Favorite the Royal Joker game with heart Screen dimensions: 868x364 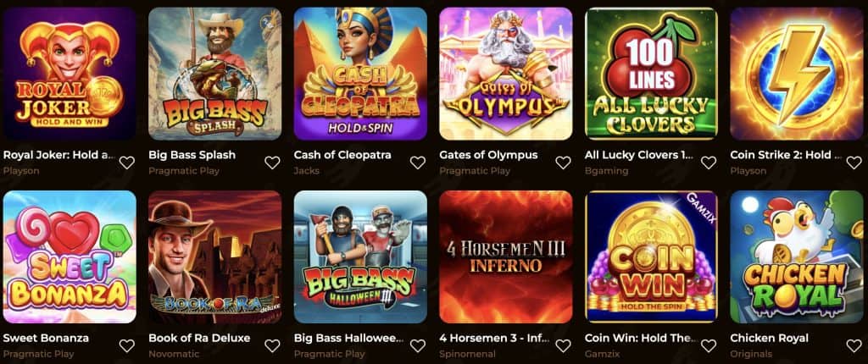click(127, 163)
